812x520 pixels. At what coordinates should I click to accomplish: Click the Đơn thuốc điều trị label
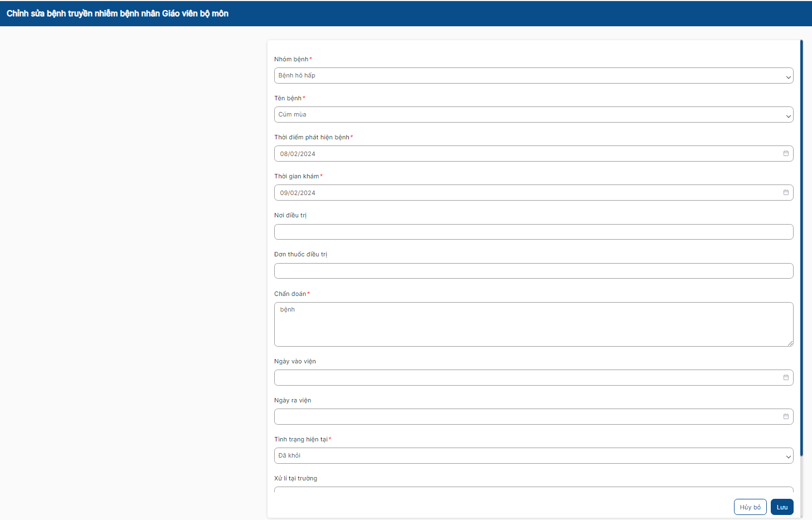301,254
